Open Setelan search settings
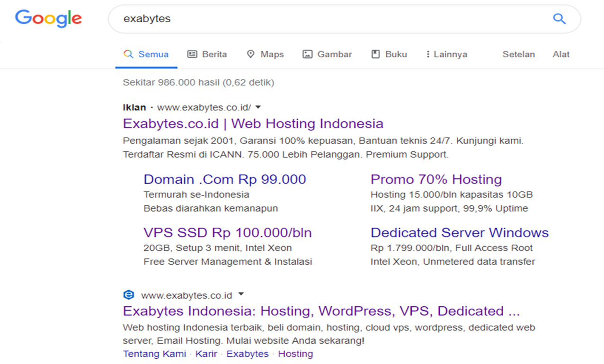 518,54
